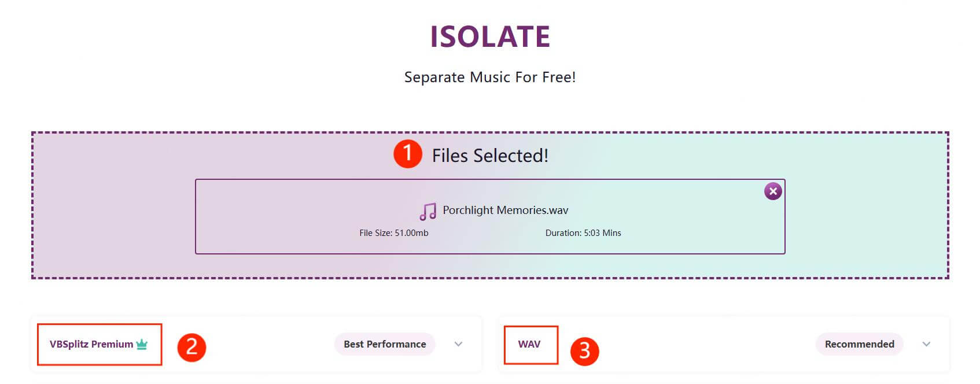This screenshot has width=980, height=384.
Task: Click the Separate Music For Free tagline
Action: 489,77
